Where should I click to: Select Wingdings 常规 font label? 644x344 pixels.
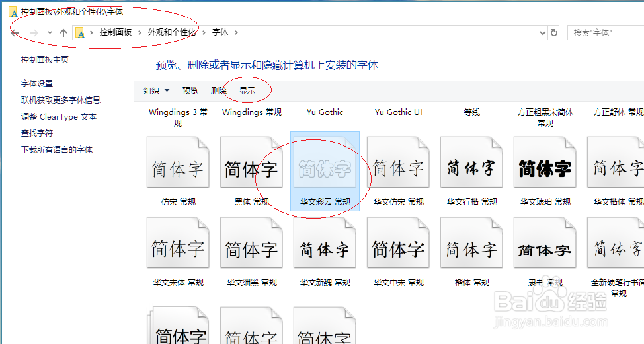tap(251, 112)
